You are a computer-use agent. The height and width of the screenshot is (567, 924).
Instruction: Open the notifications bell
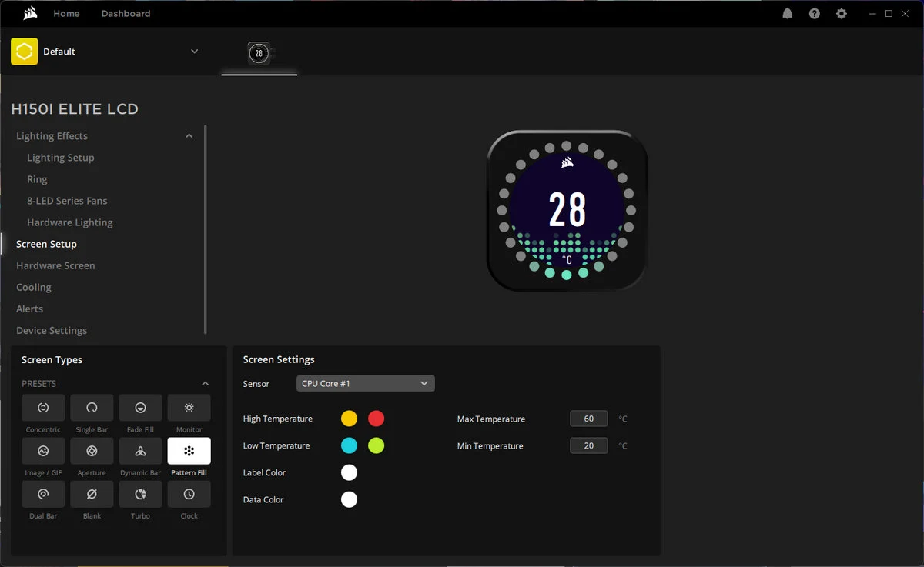(787, 14)
